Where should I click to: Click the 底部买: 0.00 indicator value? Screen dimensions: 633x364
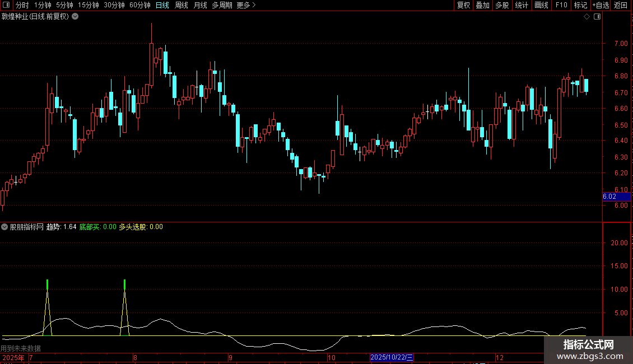[x=97, y=227]
